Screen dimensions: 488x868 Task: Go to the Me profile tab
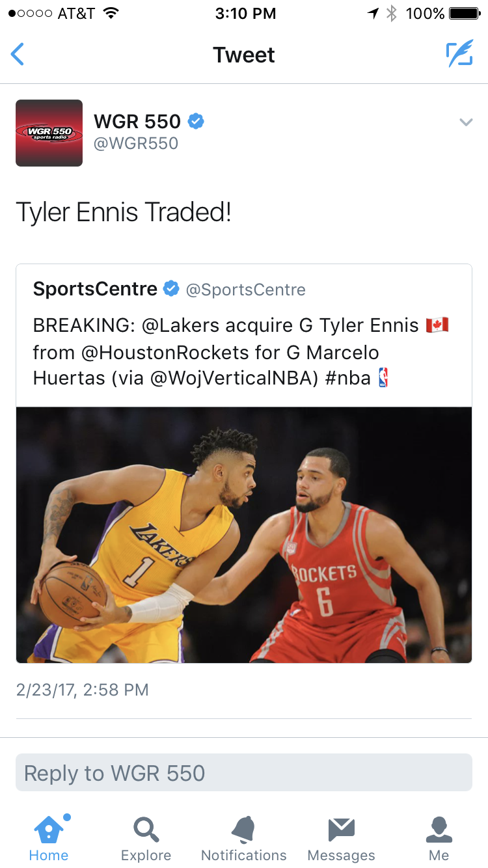(x=439, y=838)
